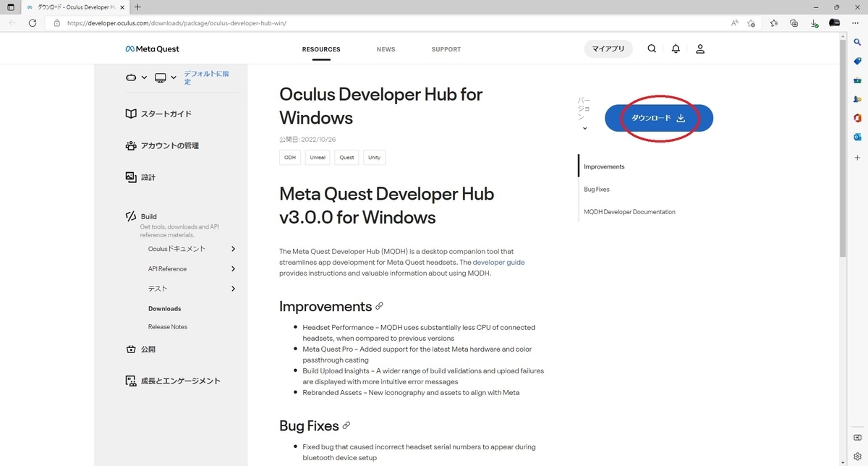Expand the バージョン version dropdown
Image resolution: width=868 pixels, height=466 pixels.
pyautogui.click(x=584, y=127)
